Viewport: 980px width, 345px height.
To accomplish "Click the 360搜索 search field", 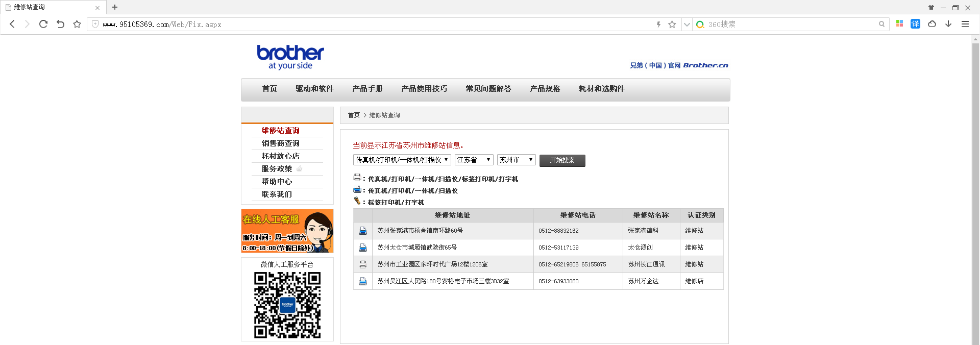I will pos(792,24).
